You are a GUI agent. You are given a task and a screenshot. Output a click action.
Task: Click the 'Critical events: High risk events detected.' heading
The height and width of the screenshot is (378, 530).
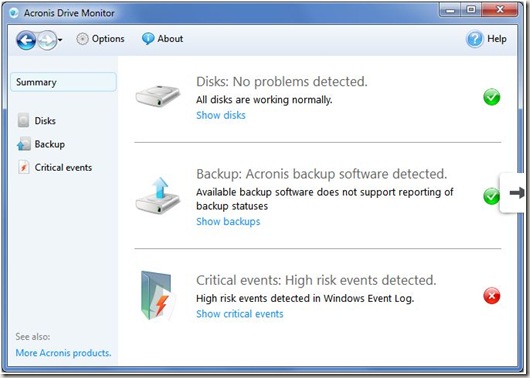316,280
